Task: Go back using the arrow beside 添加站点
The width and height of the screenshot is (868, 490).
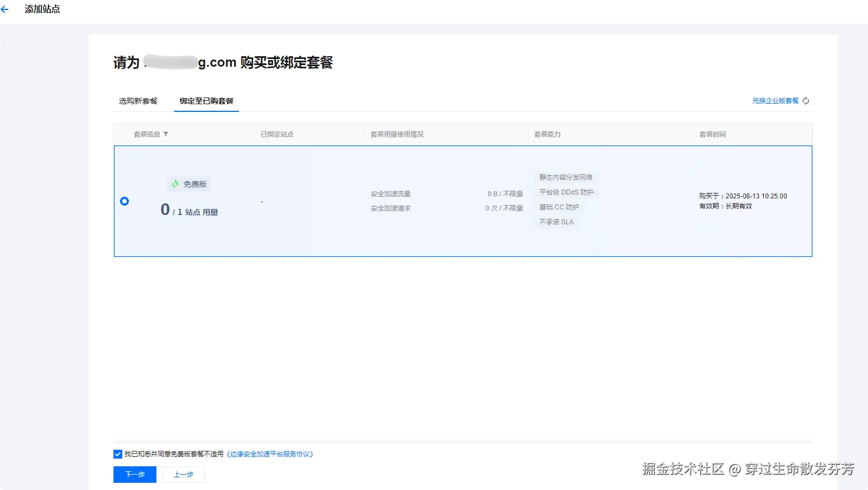Action: pos(5,9)
